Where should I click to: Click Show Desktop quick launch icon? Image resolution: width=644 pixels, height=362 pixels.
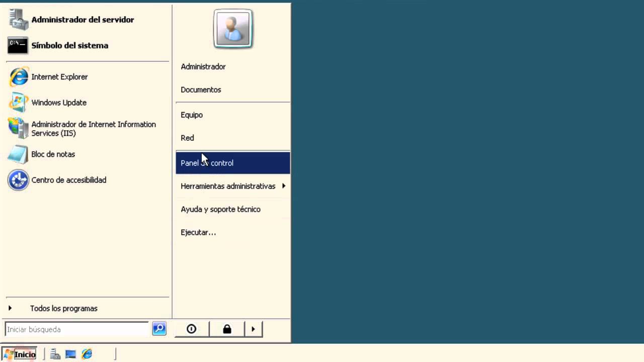[71, 354]
